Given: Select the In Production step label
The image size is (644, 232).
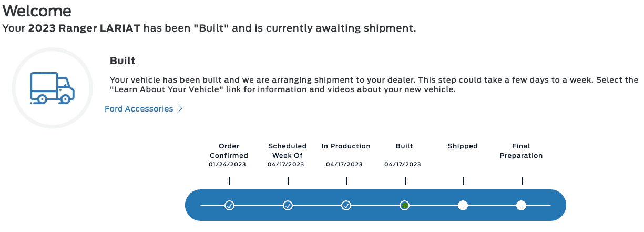Looking at the screenshot, I should pyautogui.click(x=346, y=146).
